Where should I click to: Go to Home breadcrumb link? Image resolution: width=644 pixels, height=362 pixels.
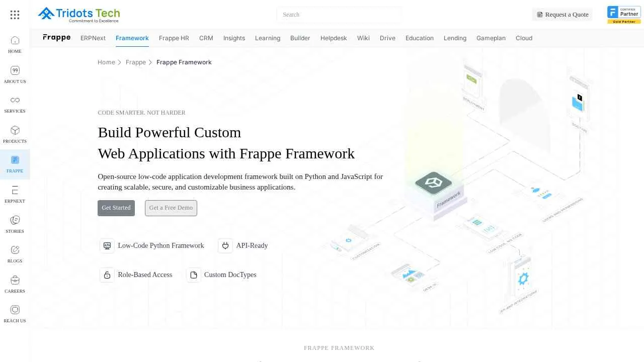106,62
